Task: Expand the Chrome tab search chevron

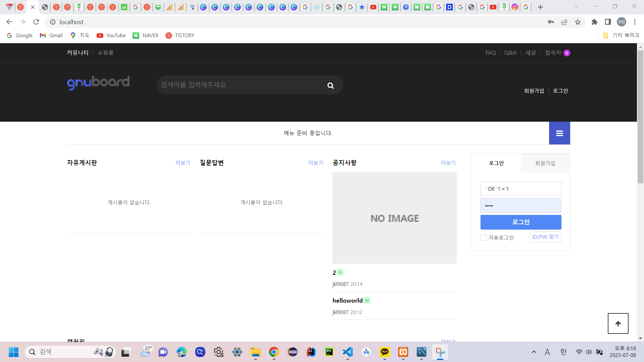Action: (x=577, y=6)
